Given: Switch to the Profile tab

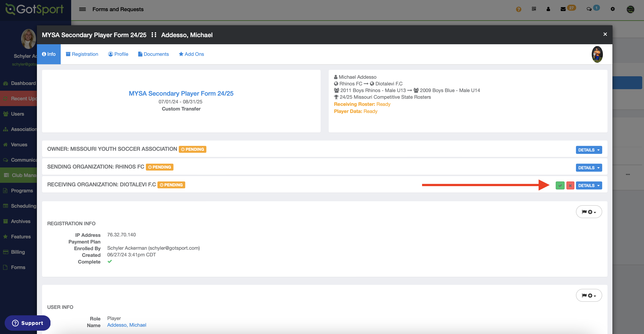Looking at the screenshot, I should pos(118,54).
